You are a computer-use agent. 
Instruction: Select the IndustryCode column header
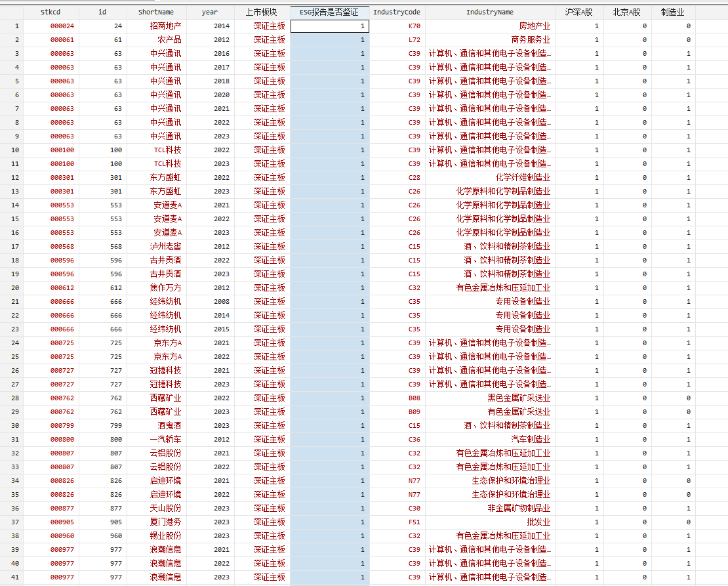pyautogui.click(x=397, y=12)
